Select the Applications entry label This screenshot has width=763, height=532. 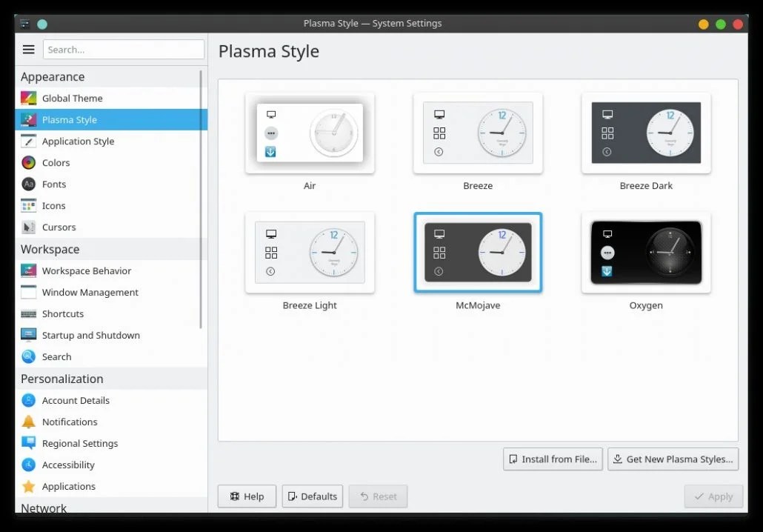69,486
